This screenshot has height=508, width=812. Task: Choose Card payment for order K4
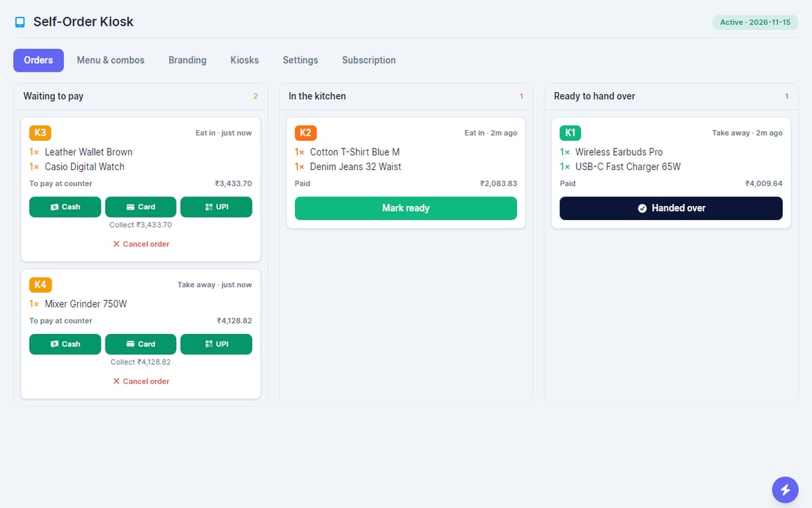tap(141, 344)
